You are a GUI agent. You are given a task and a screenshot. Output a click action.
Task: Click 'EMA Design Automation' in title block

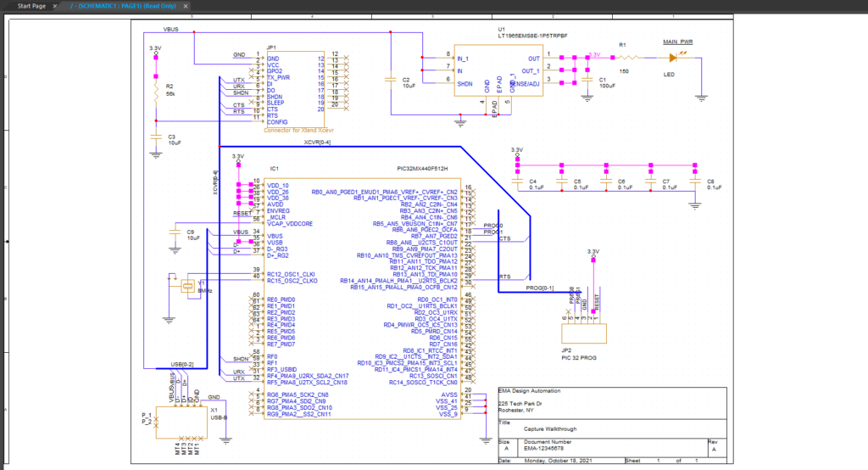click(x=529, y=391)
